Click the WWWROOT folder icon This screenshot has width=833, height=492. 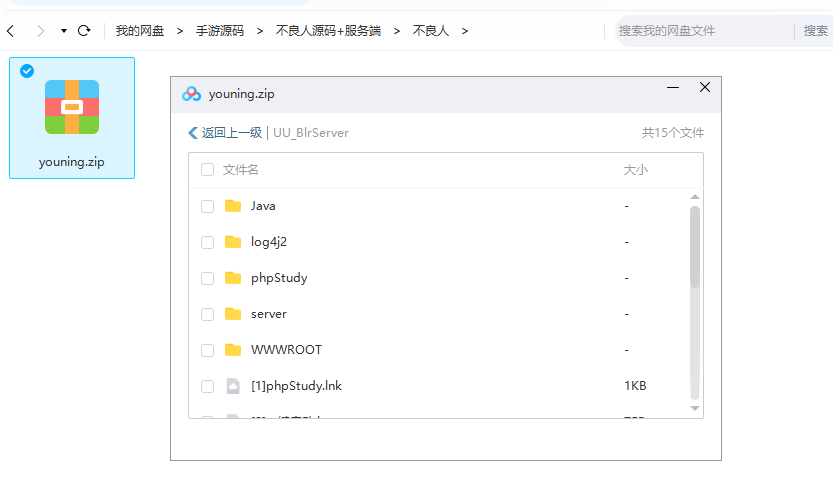point(233,350)
